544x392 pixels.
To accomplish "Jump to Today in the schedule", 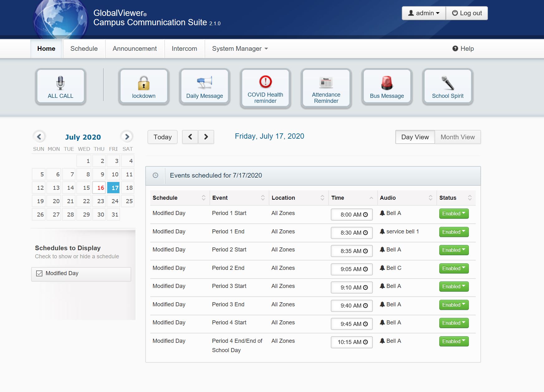I will click(x=162, y=137).
